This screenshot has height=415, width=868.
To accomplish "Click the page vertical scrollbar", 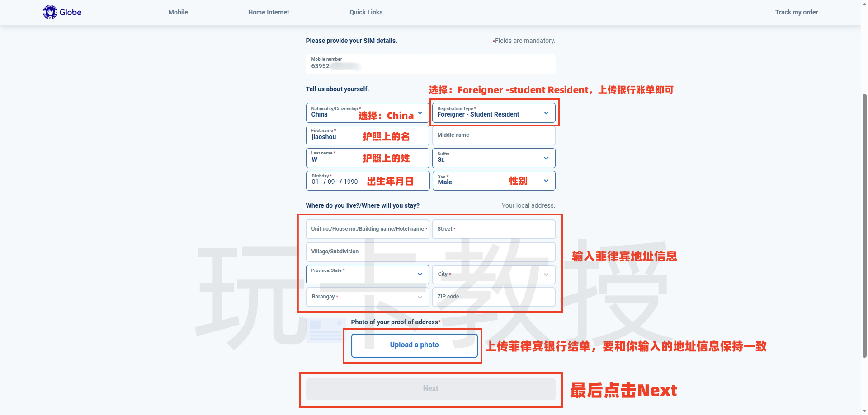I will (864, 226).
